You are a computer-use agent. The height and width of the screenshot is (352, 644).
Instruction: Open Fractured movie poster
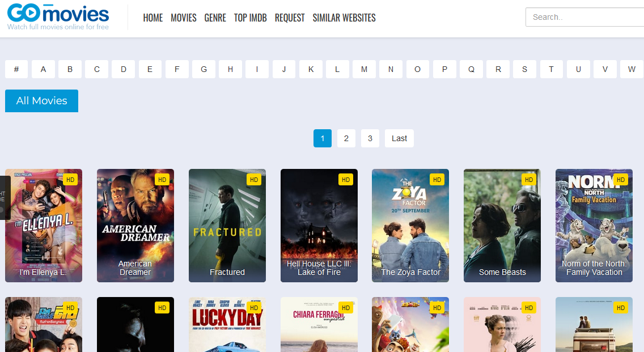[227, 226]
